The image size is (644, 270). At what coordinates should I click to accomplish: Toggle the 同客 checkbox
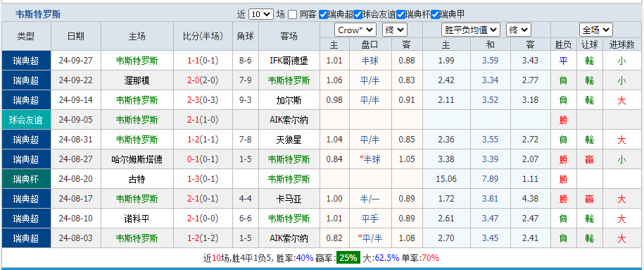292,14
